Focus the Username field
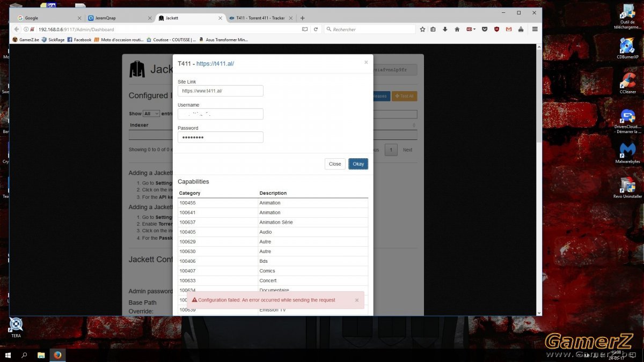 coord(221,114)
